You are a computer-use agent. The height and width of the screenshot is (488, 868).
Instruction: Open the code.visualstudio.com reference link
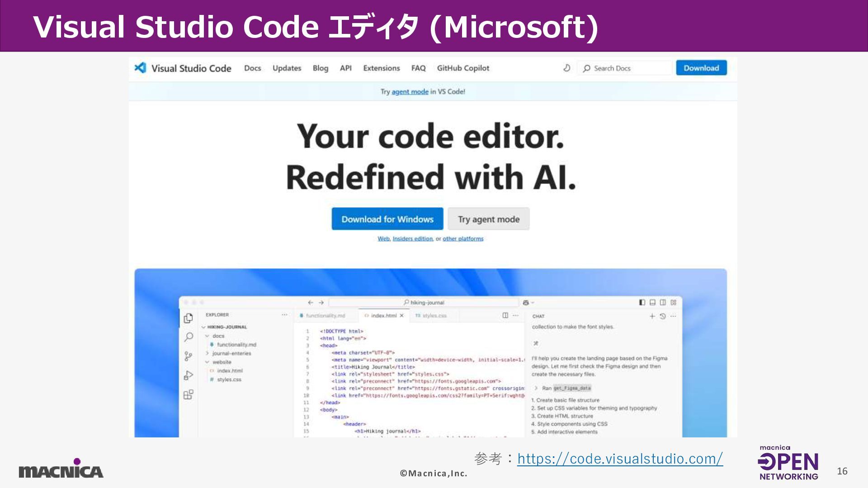620,459
